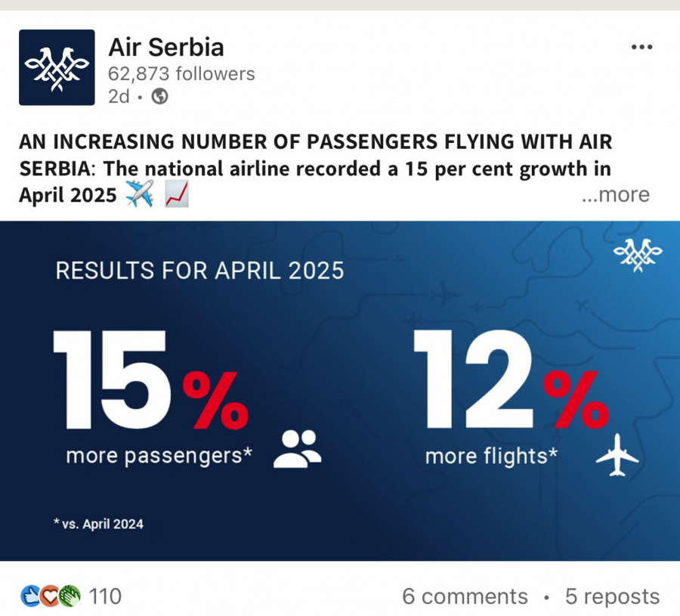680x616 pixels.
Task: Click the rising chart emoji in the post text
Action: [x=176, y=195]
